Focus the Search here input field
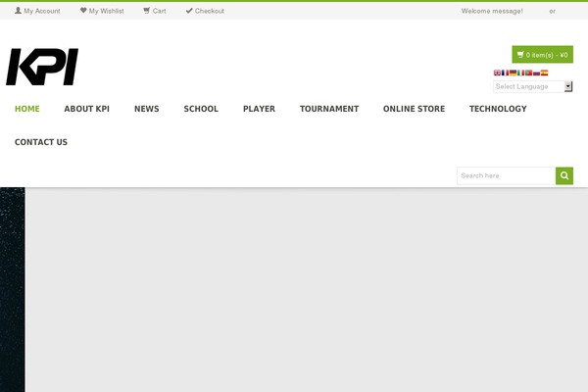Screen dimensions: 588x392 tap(507, 175)
